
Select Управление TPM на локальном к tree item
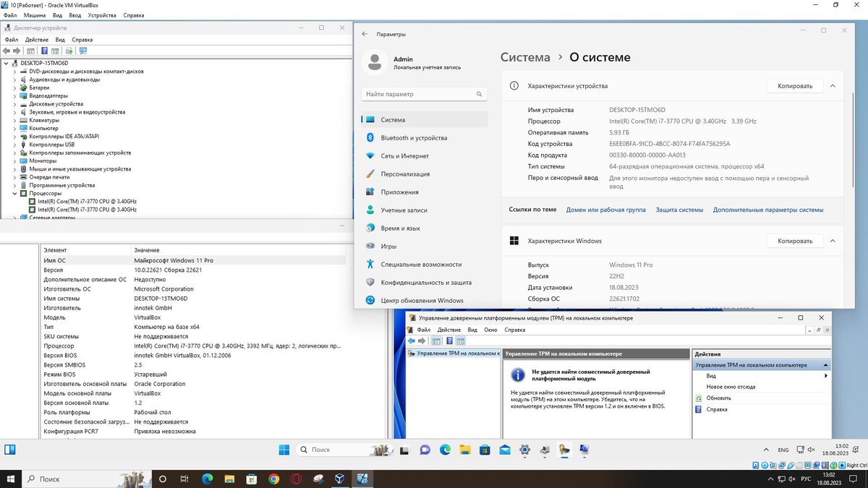point(453,354)
